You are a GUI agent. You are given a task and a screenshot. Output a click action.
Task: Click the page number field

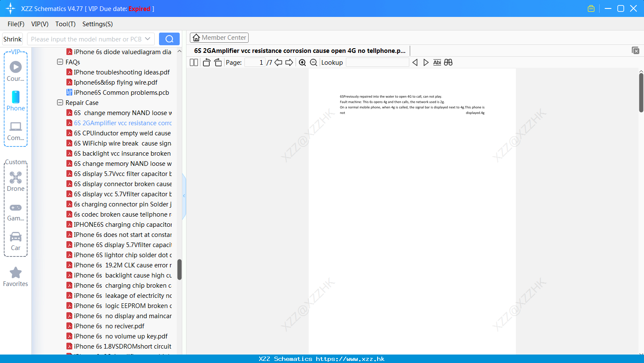[x=255, y=63]
